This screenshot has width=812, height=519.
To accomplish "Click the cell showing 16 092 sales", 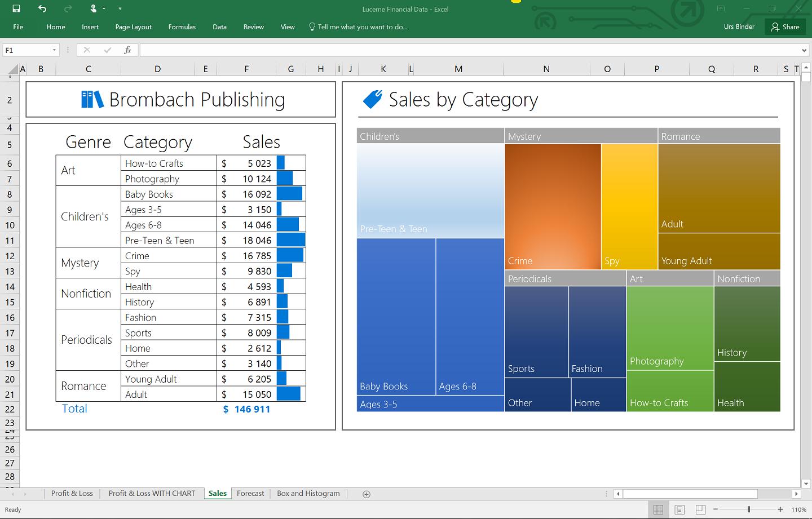I will (x=246, y=194).
